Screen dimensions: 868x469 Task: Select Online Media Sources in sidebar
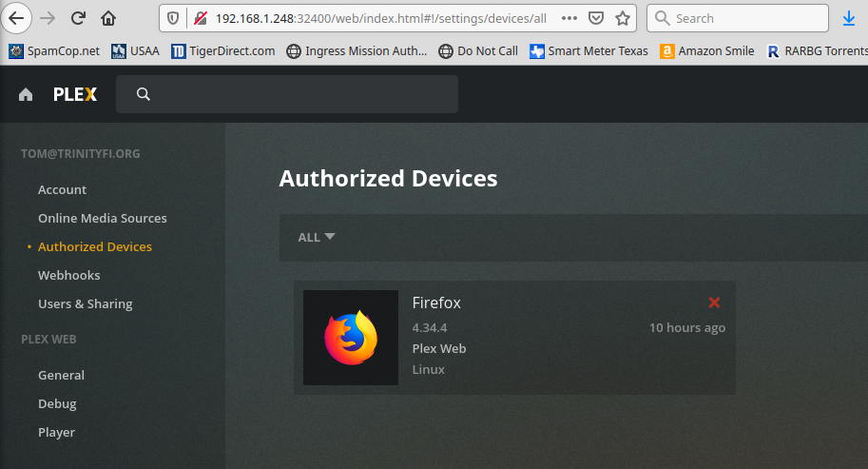point(102,218)
